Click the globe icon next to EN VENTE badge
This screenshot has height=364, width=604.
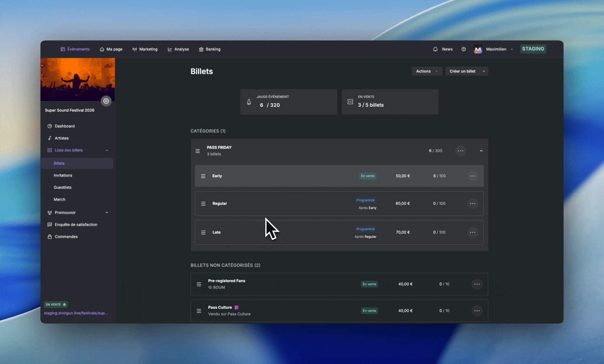[64, 305]
